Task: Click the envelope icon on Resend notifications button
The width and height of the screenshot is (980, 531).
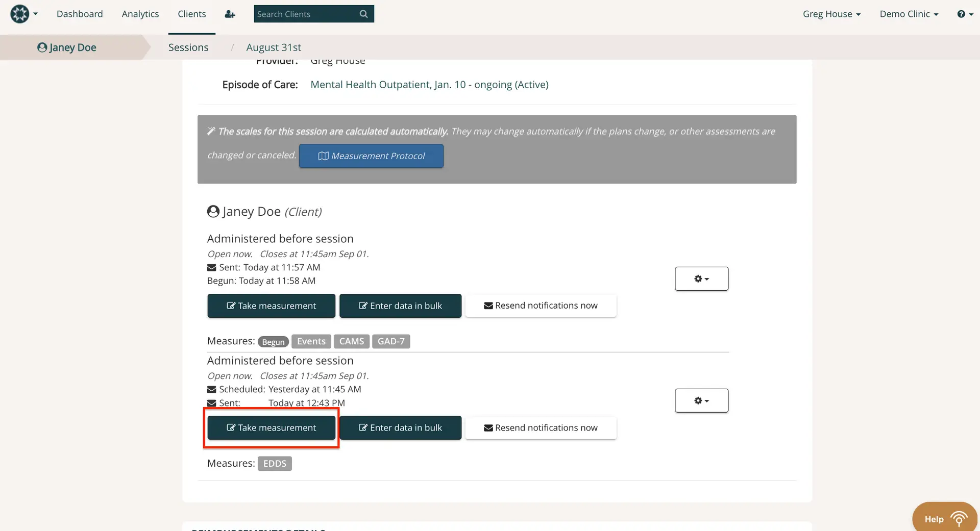Action: [488, 305]
